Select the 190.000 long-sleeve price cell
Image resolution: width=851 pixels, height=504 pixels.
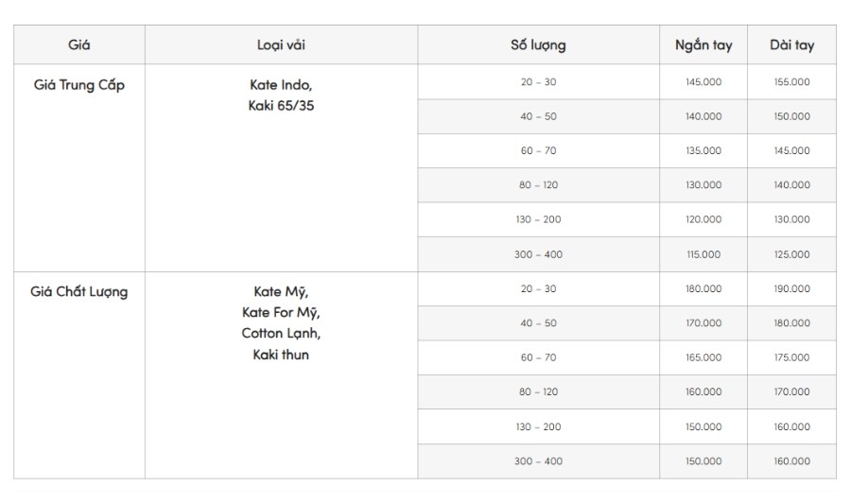click(x=791, y=288)
